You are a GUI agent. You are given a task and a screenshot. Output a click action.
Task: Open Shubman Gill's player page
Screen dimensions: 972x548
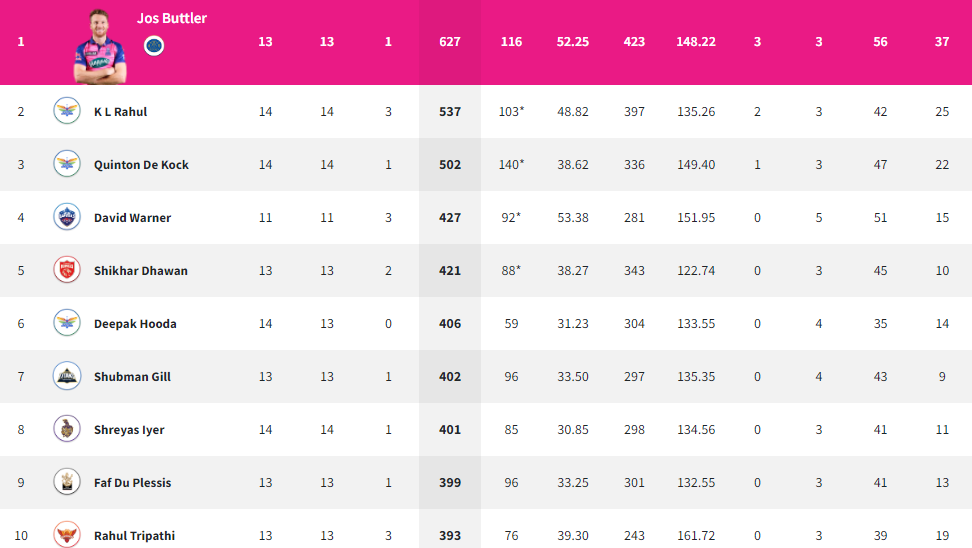(x=132, y=377)
